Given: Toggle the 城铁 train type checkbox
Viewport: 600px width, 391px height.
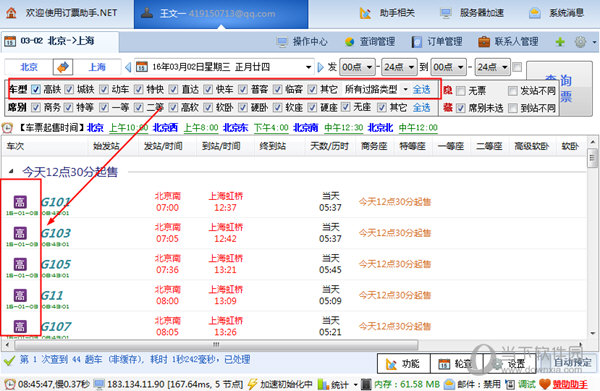Looking at the screenshot, I should [x=69, y=90].
